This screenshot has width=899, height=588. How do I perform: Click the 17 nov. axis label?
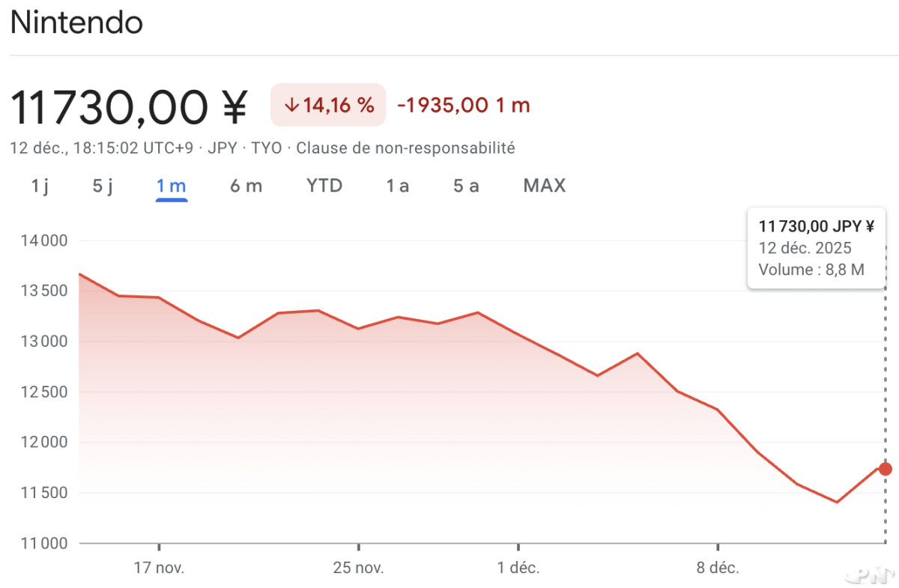coord(159,568)
